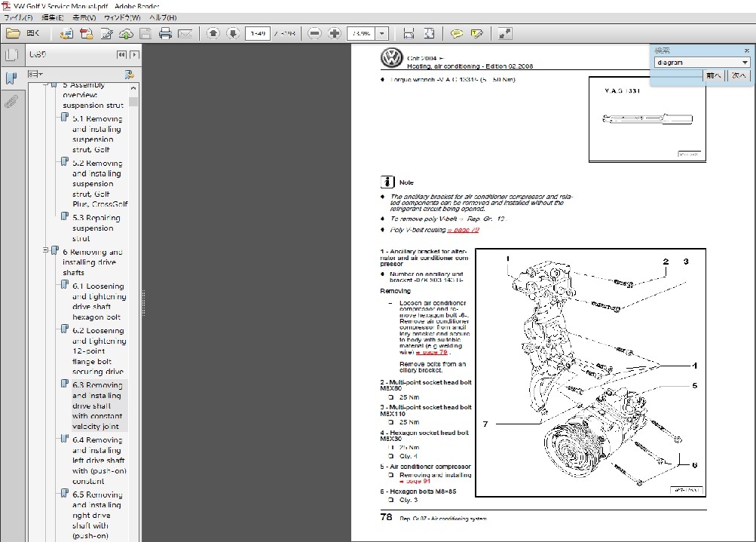Select bookmark 5.2 suspension strut Golf Plus, CrossGolf

pyautogui.click(x=99, y=184)
